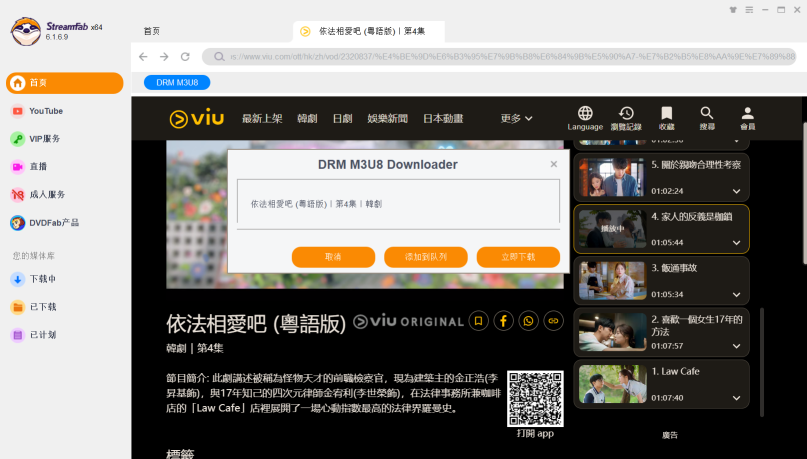Select 首页 home in the sidebar

(x=64, y=83)
